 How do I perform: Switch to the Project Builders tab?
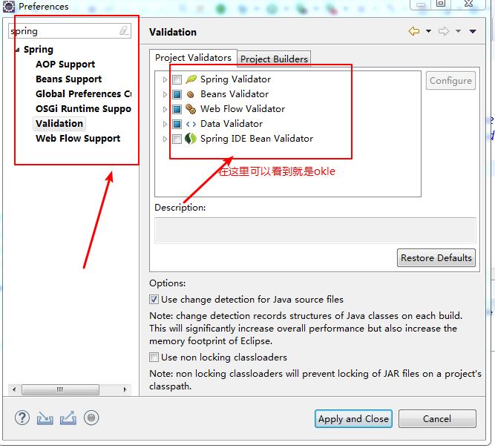pos(274,59)
